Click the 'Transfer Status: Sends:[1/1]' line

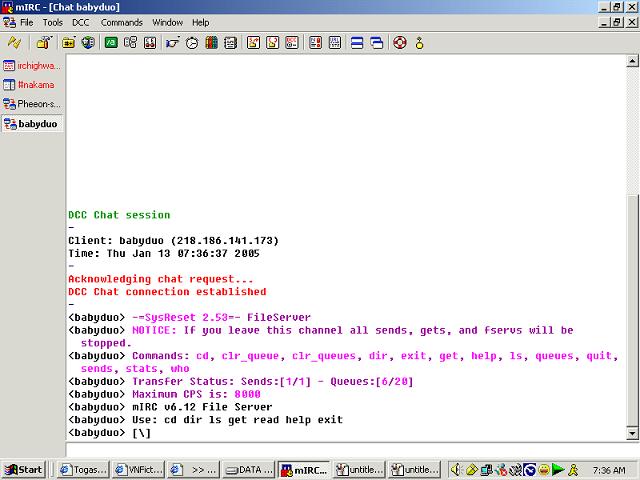pyautogui.click(x=241, y=382)
